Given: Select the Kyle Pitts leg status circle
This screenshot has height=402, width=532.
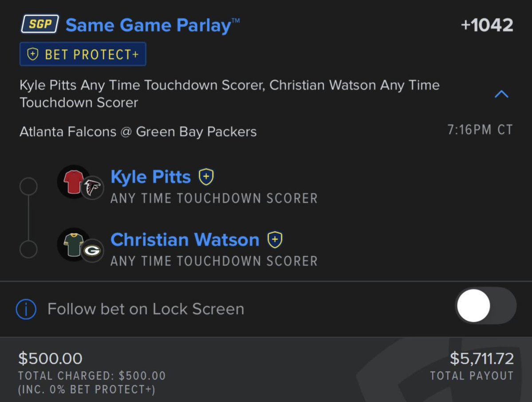Looking at the screenshot, I should [x=28, y=187].
